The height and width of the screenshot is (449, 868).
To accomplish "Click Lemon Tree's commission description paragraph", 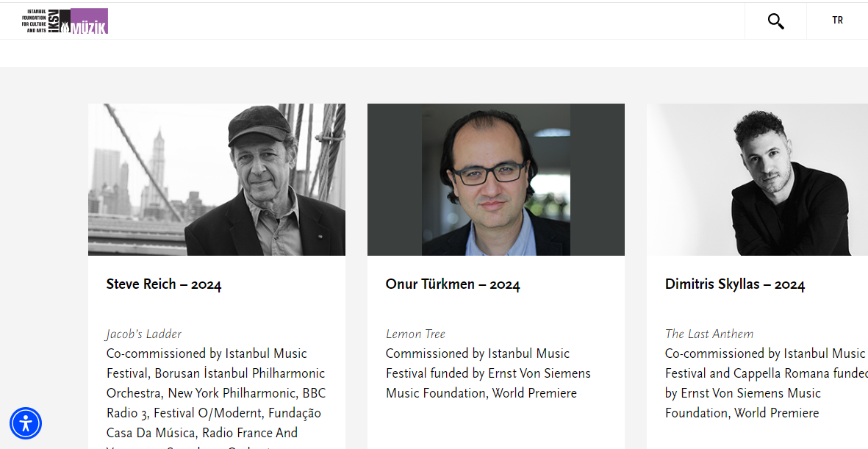I will click(x=487, y=373).
